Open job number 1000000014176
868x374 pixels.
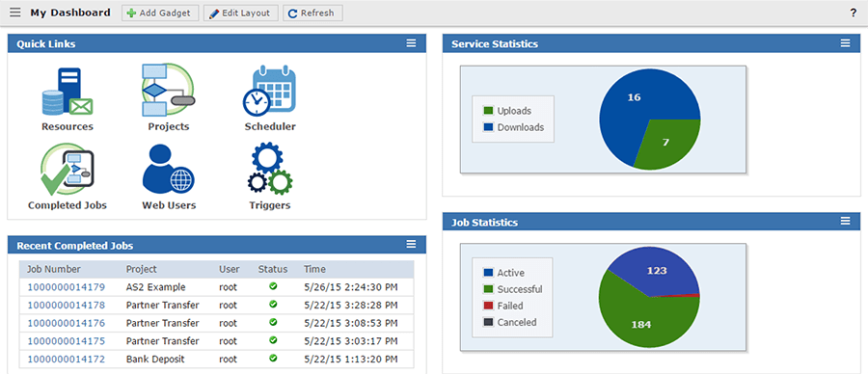click(66, 323)
